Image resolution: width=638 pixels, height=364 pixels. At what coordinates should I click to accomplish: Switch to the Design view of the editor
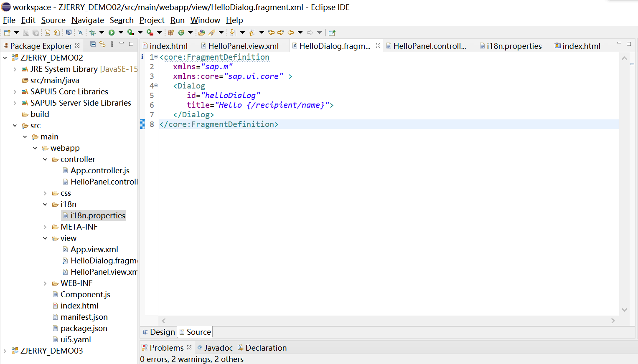click(x=162, y=332)
